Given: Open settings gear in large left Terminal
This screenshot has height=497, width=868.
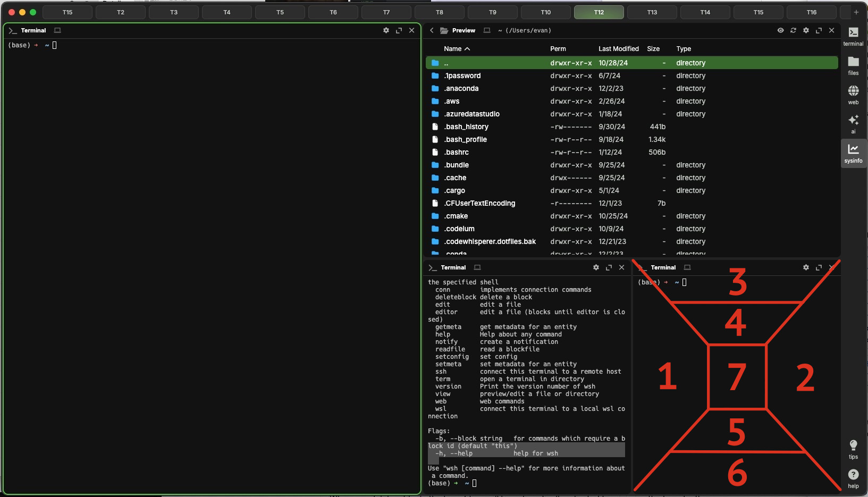Looking at the screenshot, I should point(386,30).
